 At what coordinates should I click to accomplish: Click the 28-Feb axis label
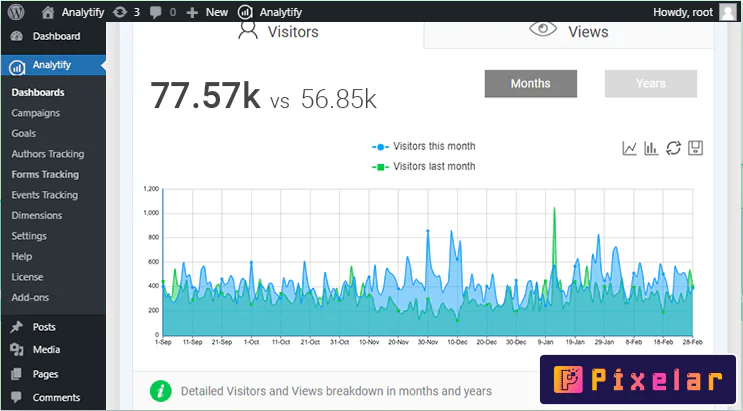click(692, 342)
